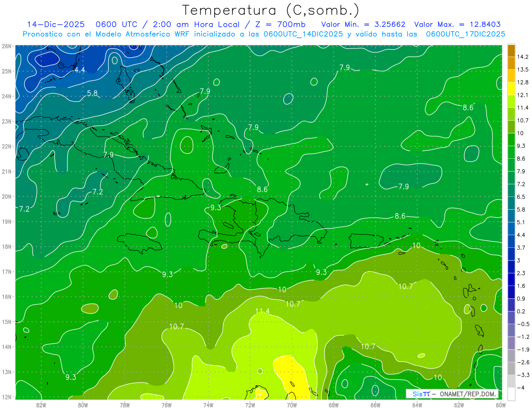Click the "21N" latitude axis label
The height and width of the screenshot is (411, 532).
coord(7,171)
